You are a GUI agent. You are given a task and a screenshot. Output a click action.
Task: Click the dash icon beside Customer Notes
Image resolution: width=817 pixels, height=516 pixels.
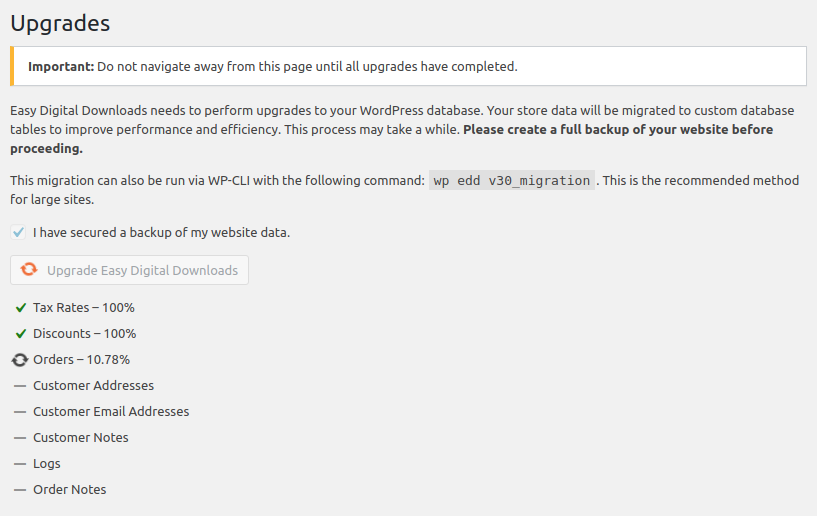coord(20,438)
